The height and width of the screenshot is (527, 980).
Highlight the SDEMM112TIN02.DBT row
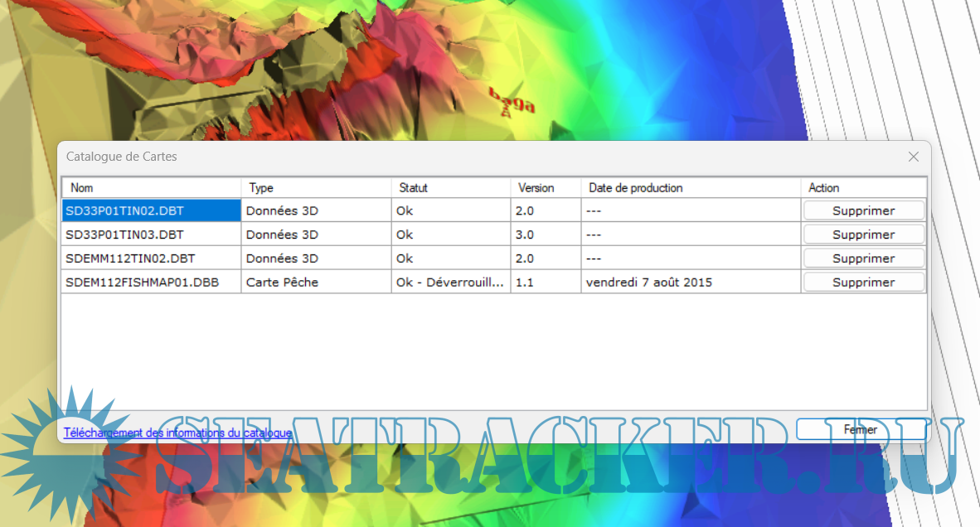(129, 259)
